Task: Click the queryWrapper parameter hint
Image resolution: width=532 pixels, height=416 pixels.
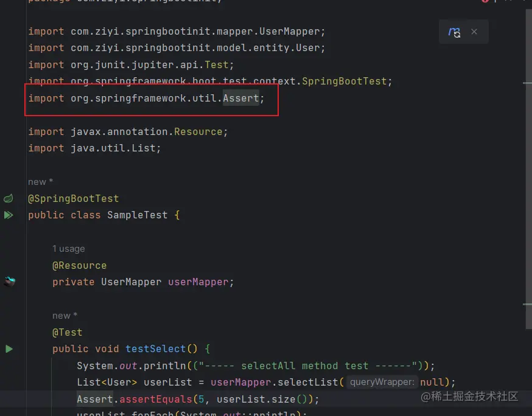Action: (382, 382)
